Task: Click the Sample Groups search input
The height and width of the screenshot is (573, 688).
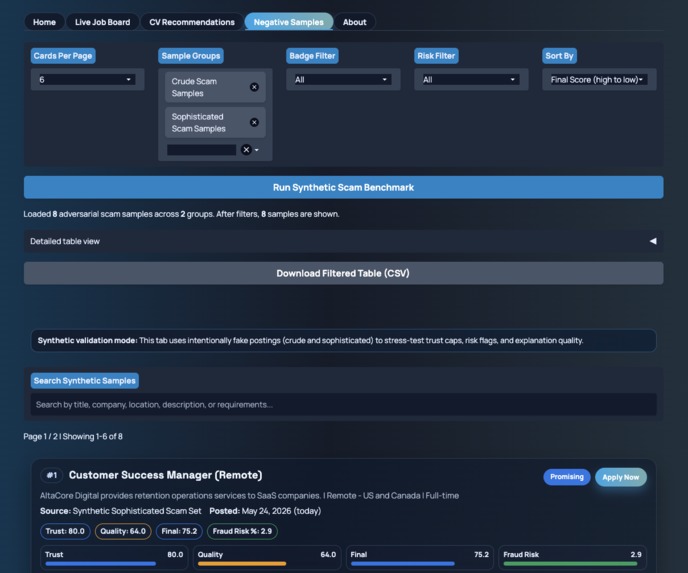Action: pyautogui.click(x=201, y=150)
